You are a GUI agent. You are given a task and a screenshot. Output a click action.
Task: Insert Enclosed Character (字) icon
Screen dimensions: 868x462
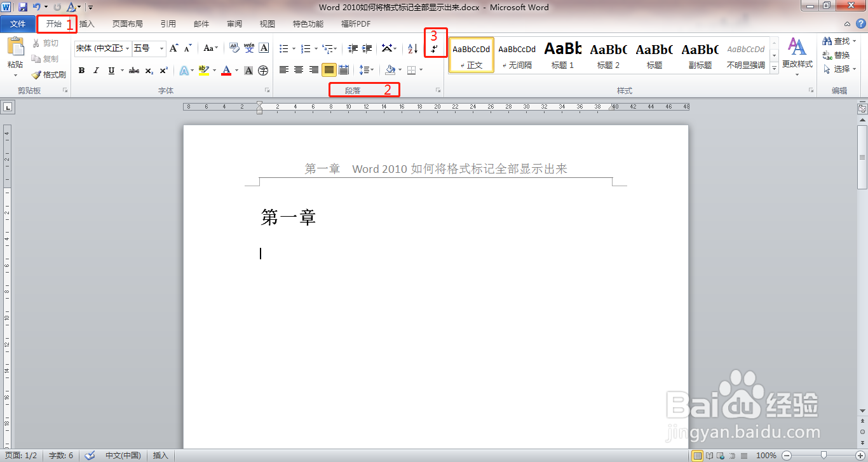point(263,71)
